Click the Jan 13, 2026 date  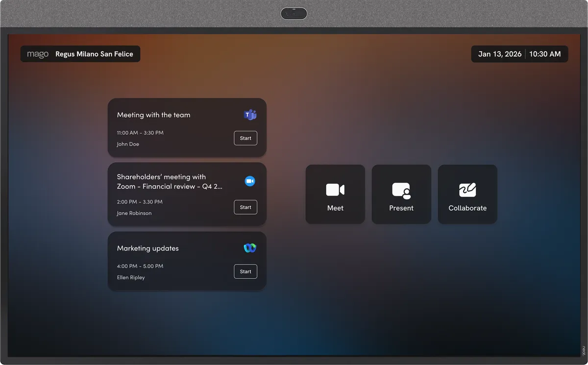click(499, 54)
